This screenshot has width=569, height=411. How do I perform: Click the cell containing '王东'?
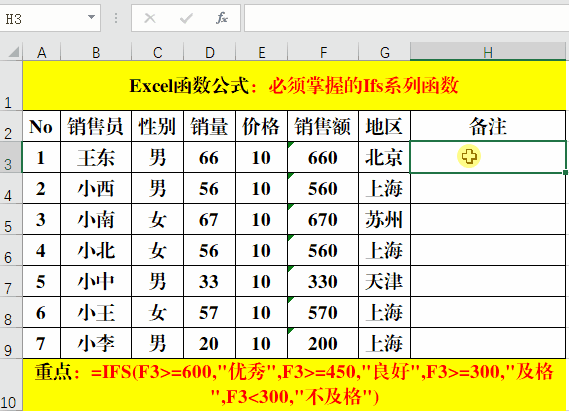[96, 157]
